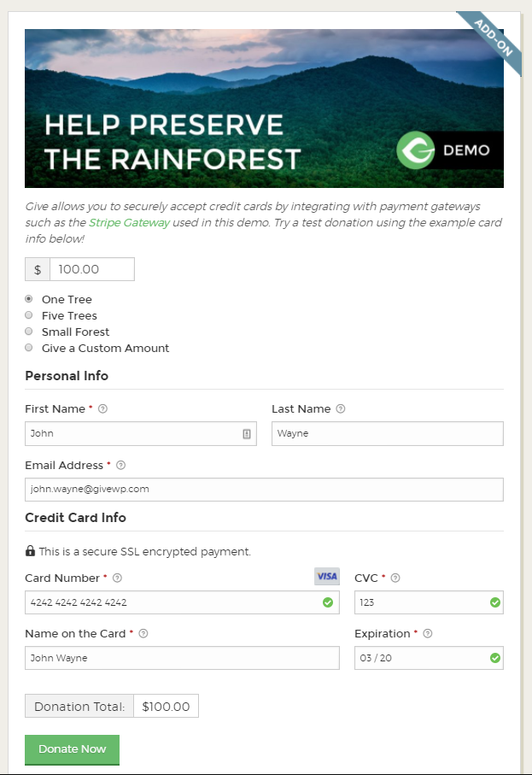Click the Name on the Card help icon
This screenshot has width=532, height=775.
coord(143,634)
